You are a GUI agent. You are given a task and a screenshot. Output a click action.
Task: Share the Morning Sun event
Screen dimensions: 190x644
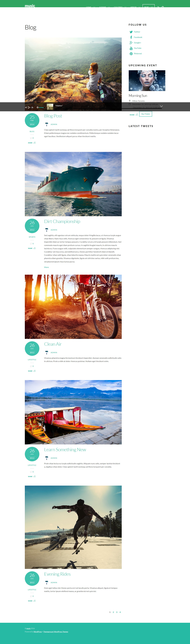[134, 115]
